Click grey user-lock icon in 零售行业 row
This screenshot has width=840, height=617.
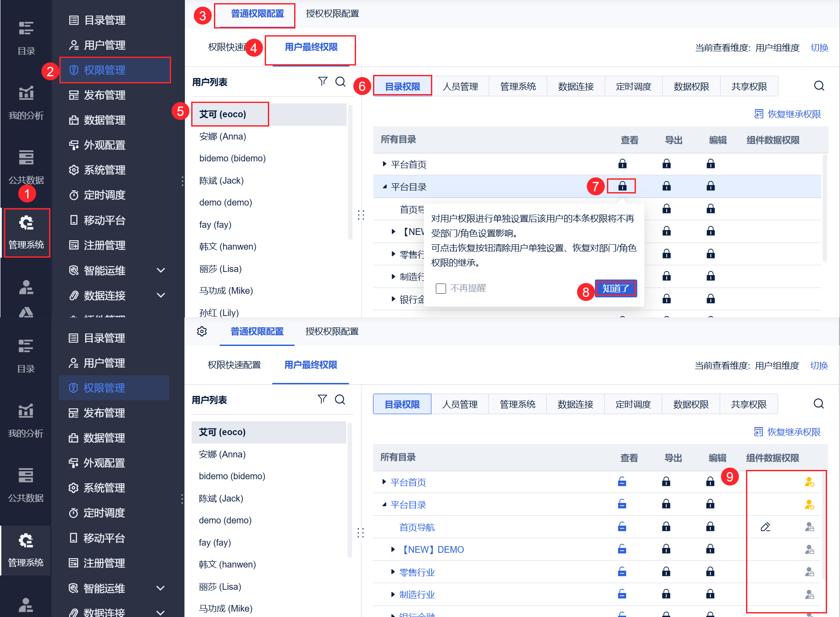(x=809, y=572)
